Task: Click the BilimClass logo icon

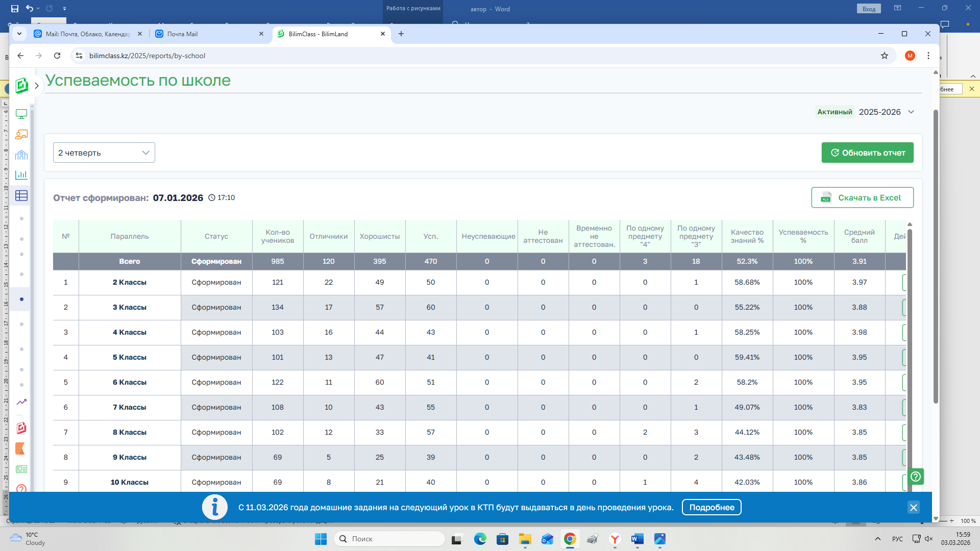Action: 21,85
